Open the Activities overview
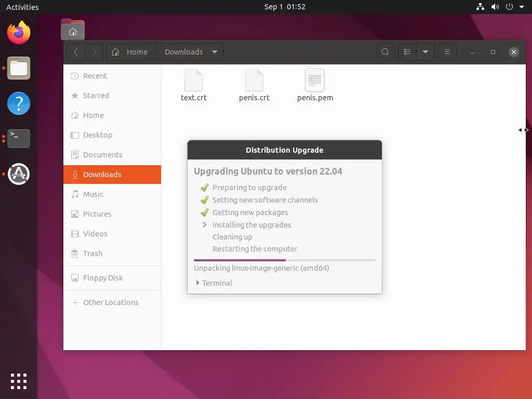Image resolution: width=532 pixels, height=399 pixels. pos(22,7)
